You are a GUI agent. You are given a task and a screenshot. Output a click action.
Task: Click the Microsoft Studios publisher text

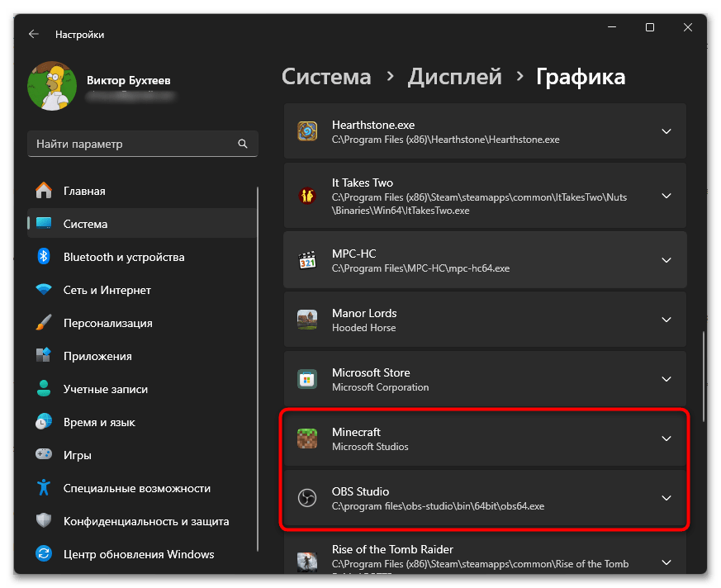[x=370, y=447]
